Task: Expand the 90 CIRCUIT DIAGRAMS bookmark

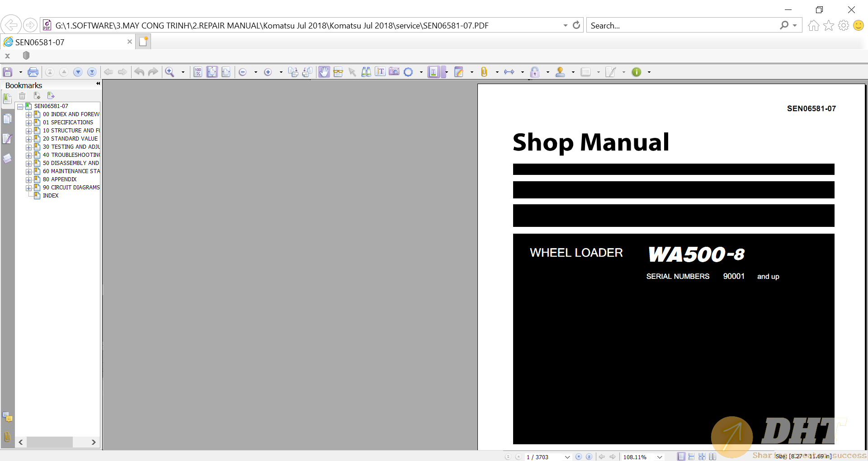Action: coord(29,188)
